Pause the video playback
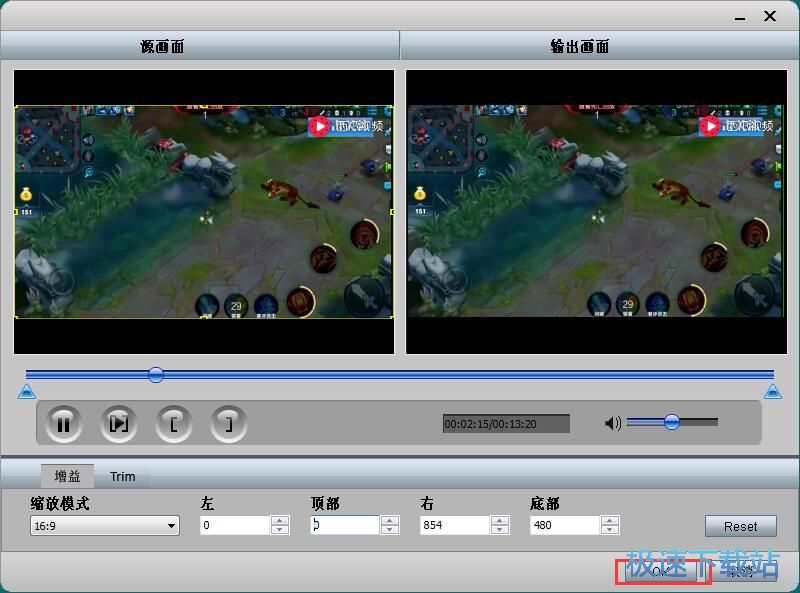 point(64,424)
